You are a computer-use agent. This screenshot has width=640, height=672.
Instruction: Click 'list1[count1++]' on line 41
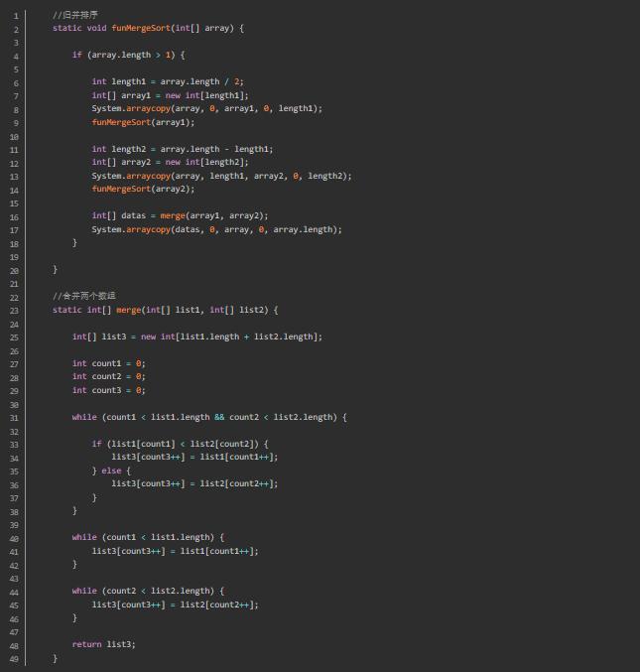216,551
